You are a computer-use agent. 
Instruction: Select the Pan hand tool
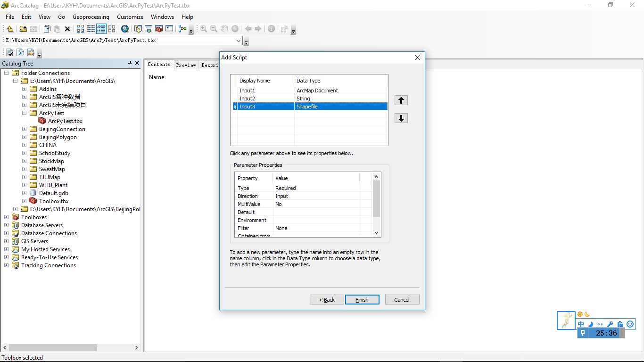(224, 29)
